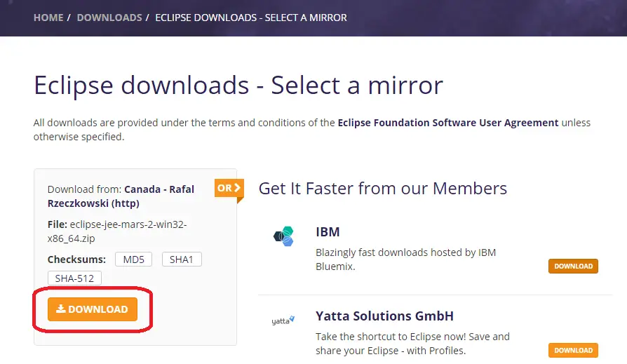This screenshot has height=364, width=627.
Task: Click the download arrow icon in main button
Action: click(x=61, y=309)
